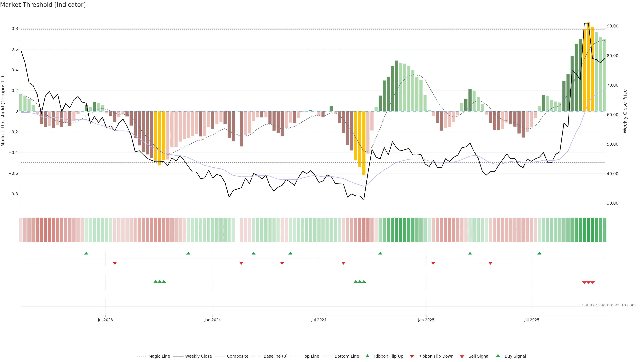
Task: Toggle Weekly Close legend entry
Action: [198, 356]
